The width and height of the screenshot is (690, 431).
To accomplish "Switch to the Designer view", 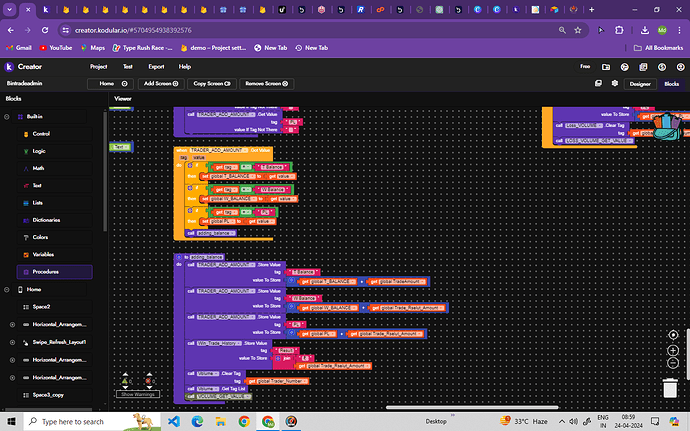I will (640, 84).
